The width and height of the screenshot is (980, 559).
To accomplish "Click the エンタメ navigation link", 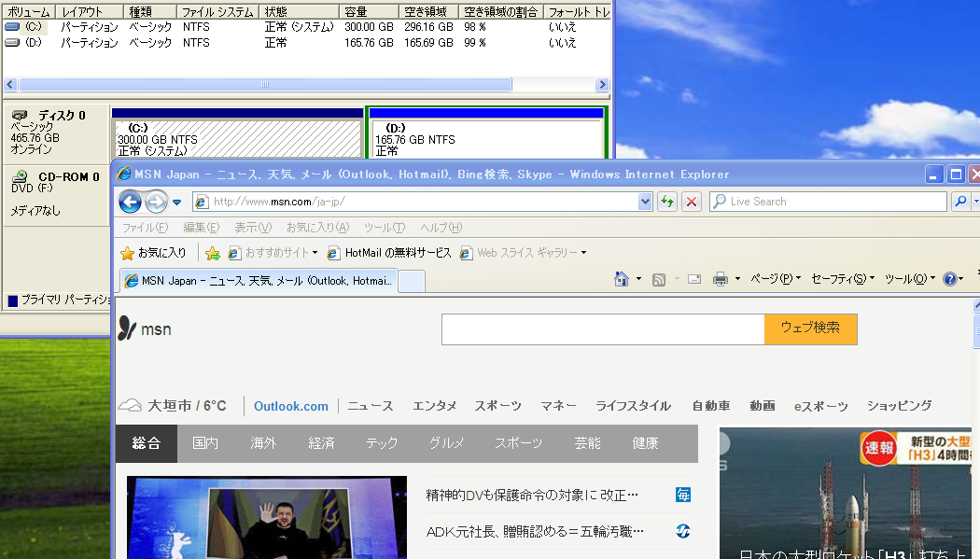I will click(x=434, y=406).
